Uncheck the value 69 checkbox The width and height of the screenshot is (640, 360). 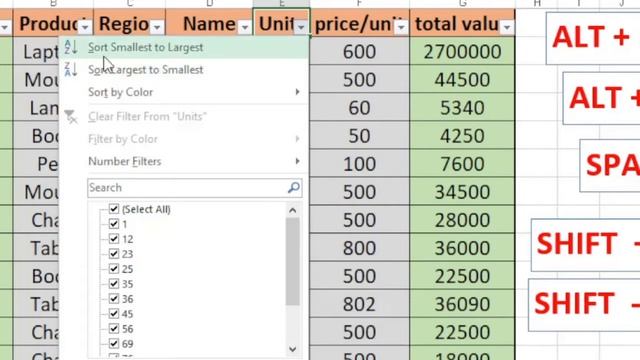coord(114,344)
